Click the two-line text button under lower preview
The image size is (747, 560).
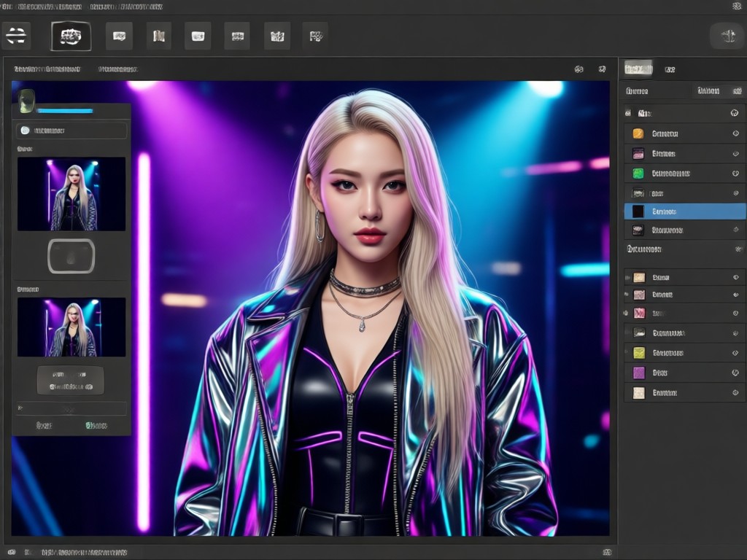pos(71,381)
